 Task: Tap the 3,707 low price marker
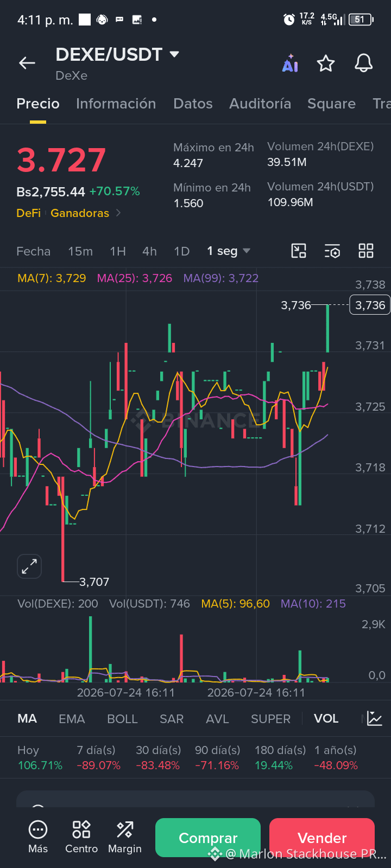pyautogui.click(x=94, y=582)
